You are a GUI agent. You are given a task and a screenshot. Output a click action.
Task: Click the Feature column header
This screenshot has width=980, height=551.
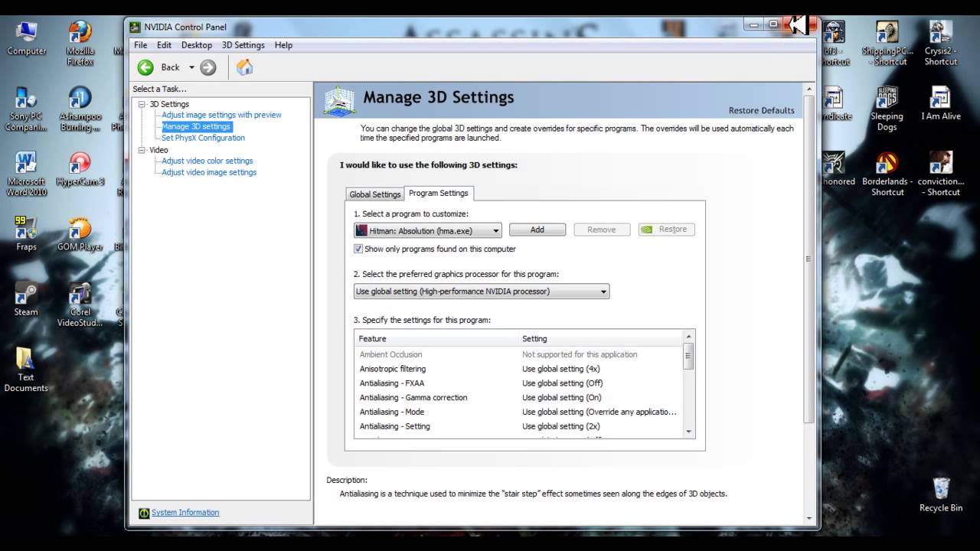(436, 338)
